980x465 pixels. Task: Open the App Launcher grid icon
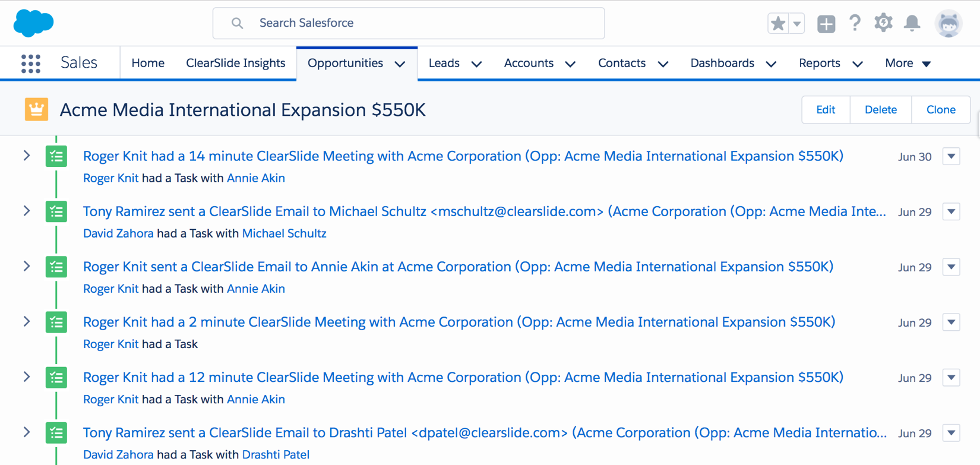pos(31,64)
